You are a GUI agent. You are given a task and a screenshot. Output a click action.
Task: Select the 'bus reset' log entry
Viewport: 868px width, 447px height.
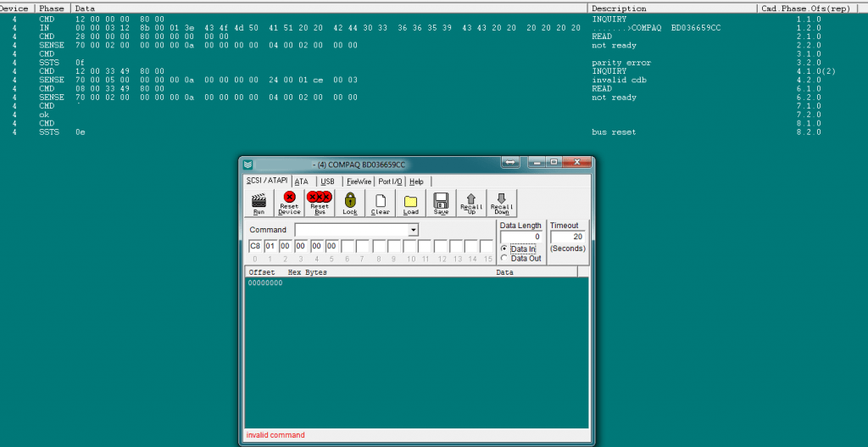pos(614,132)
